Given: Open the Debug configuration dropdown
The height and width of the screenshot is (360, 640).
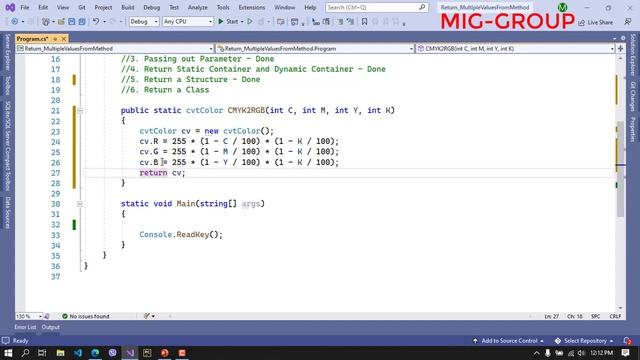Looking at the screenshot, I should coord(144,22).
